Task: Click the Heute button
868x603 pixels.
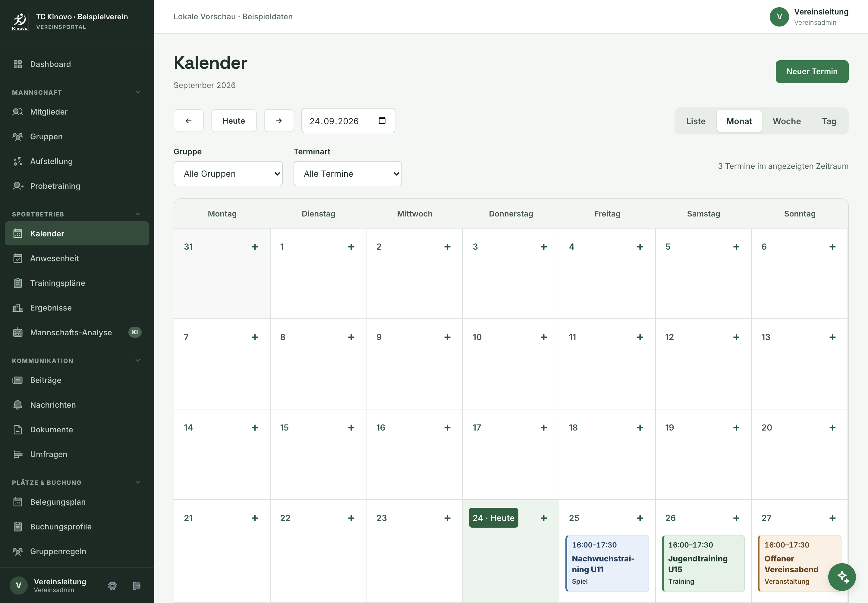Action: pyautogui.click(x=234, y=121)
